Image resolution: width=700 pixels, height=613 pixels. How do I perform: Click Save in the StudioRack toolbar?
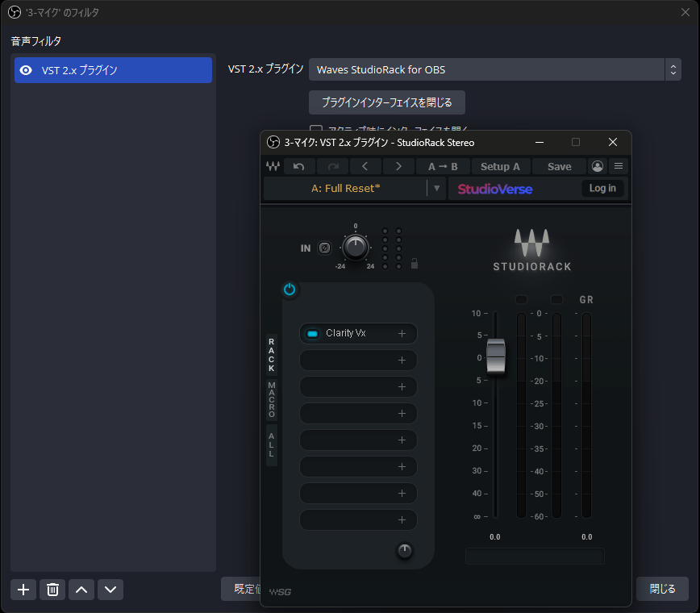point(559,166)
